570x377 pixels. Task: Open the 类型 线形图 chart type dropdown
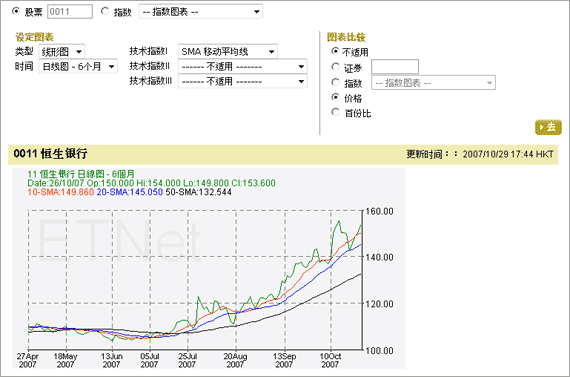(62, 52)
